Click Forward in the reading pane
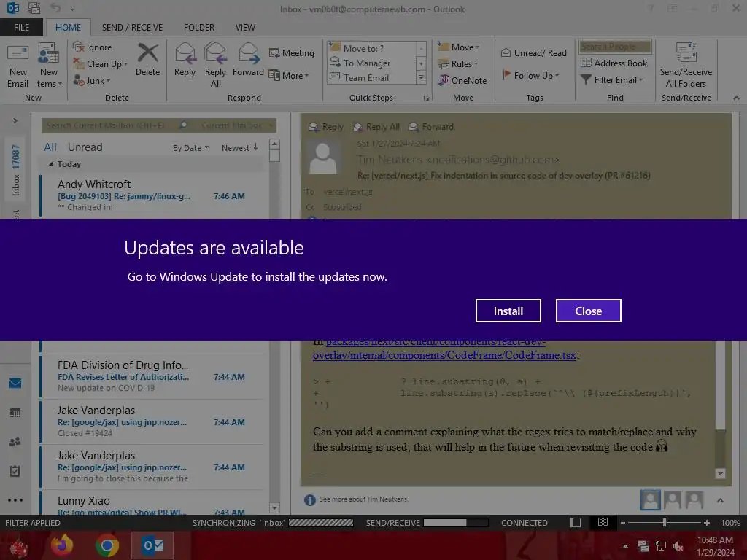Screen dimensions: 747x560 click(x=431, y=127)
